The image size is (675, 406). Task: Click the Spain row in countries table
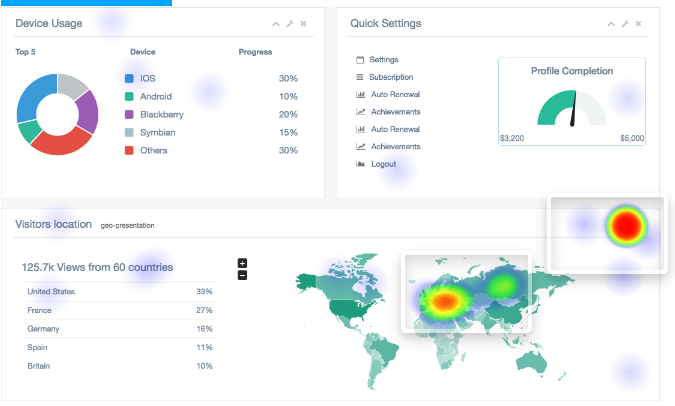(x=120, y=347)
